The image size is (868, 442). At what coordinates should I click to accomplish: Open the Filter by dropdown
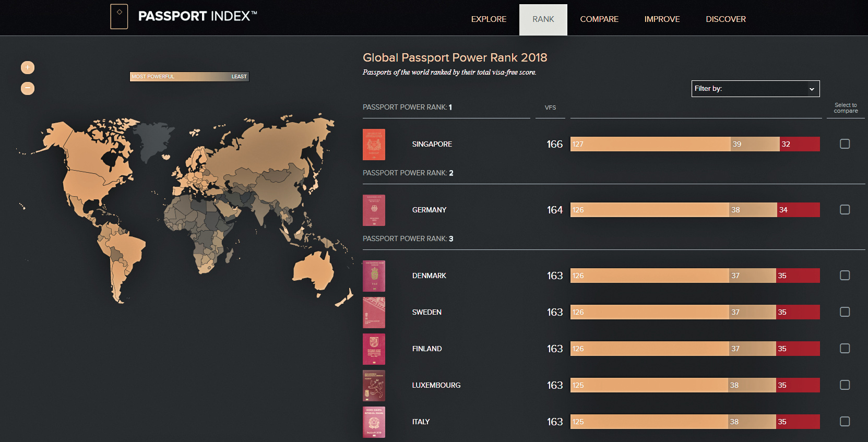pyautogui.click(x=755, y=89)
